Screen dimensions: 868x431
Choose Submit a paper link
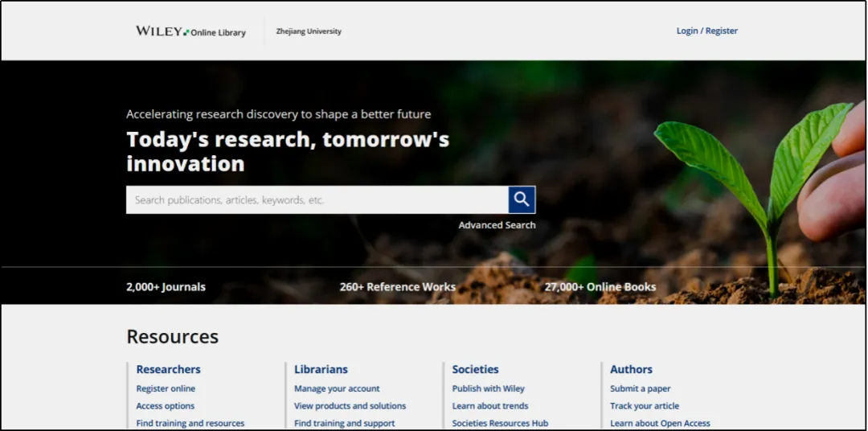(x=641, y=388)
